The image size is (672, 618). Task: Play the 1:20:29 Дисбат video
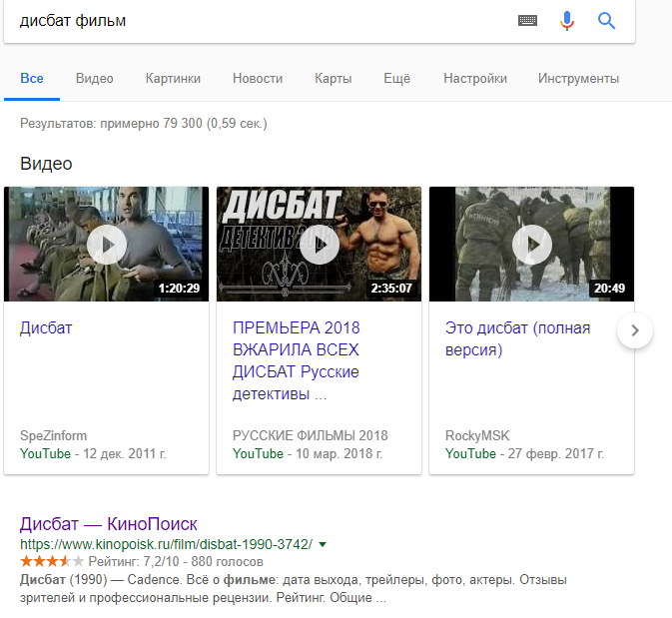coord(106,244)
